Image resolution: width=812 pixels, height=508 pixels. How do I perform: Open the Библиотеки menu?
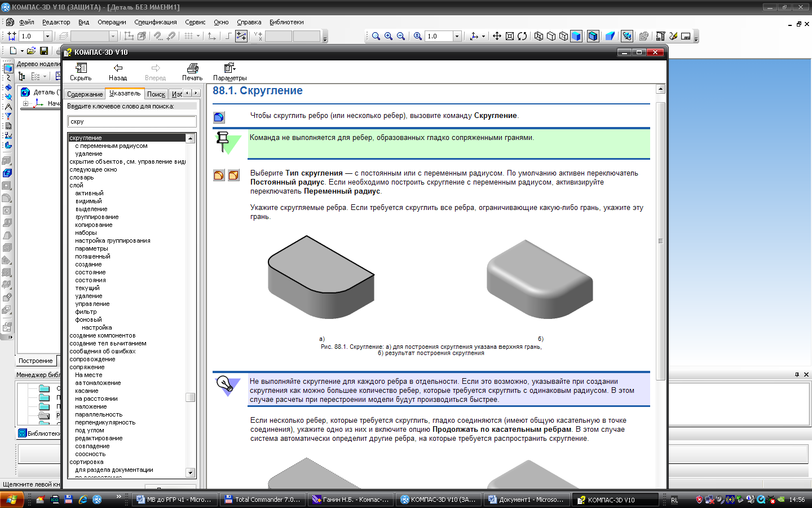point(286,22)
